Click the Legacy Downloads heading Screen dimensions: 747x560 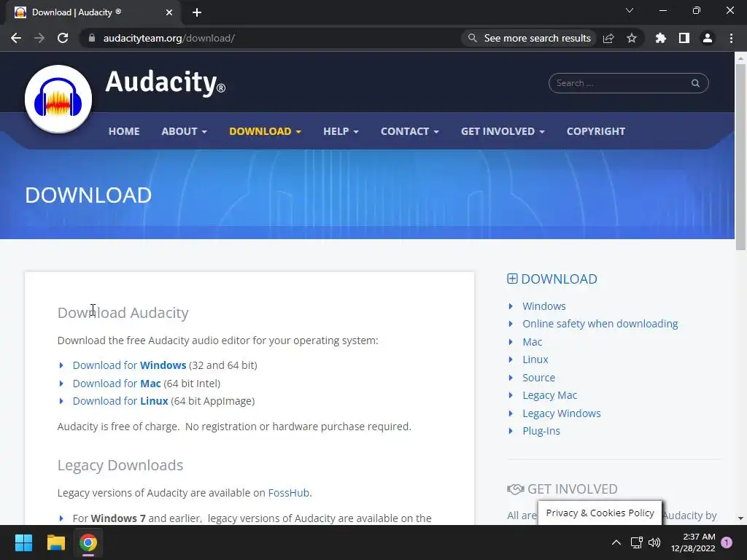(x=120, y=465)
